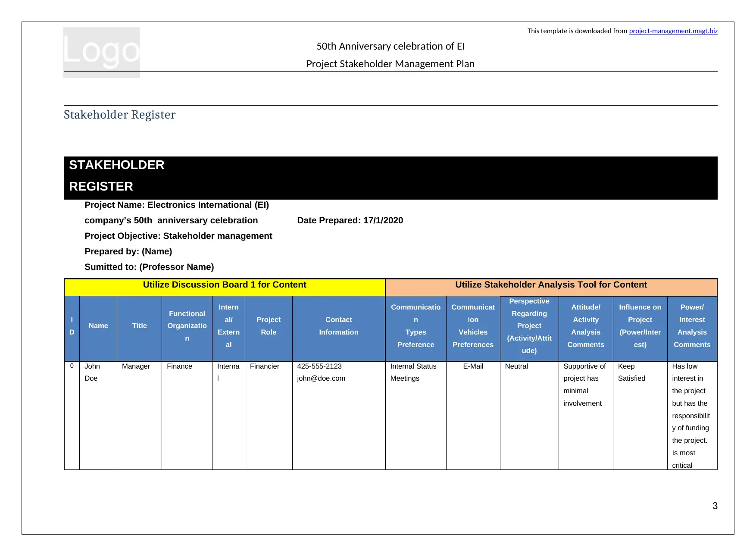Select the STAKEHOLDER REGISTER black banner text
756x535 pixels.
(x=117, y=176)
